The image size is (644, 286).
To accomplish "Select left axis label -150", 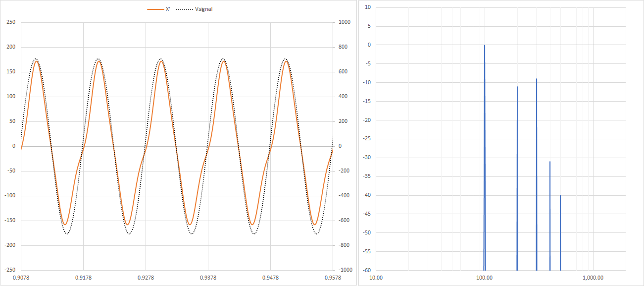I will click(10, 221).
